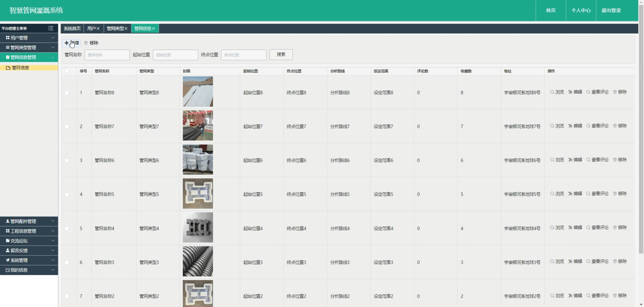Check the select-all checkbox in table header
This screenshot has width=644, height=307.
coord(67,71)
